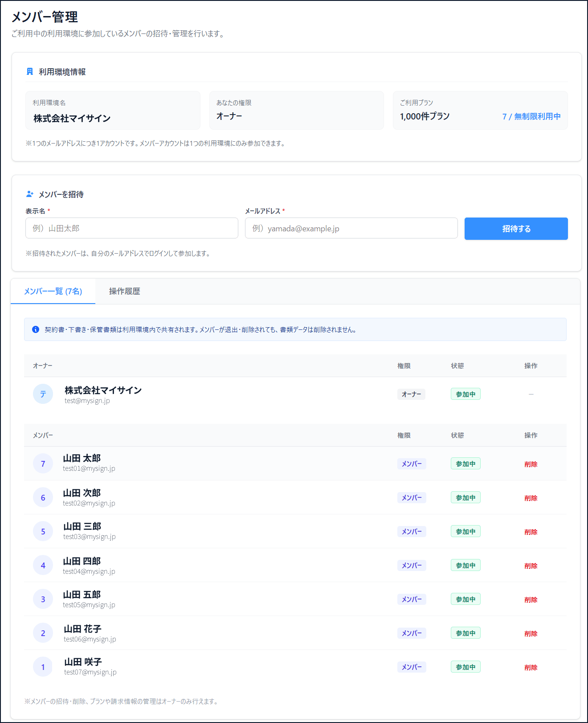Image resolution: width=588 pixels, height=723 pixels.
Task: Click avatar number 7 for 山田 太郎
Action: 43,464
